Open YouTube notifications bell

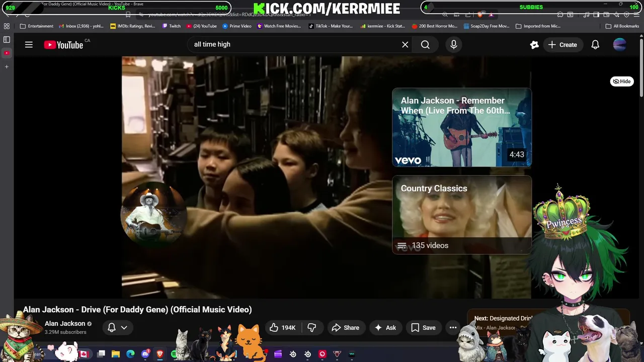(x=595, y=45)
